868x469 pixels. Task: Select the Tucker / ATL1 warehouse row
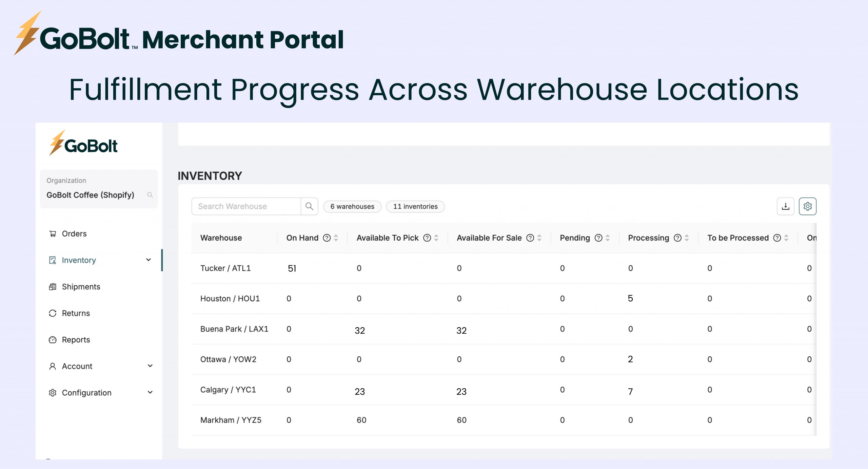coord(504,268)
